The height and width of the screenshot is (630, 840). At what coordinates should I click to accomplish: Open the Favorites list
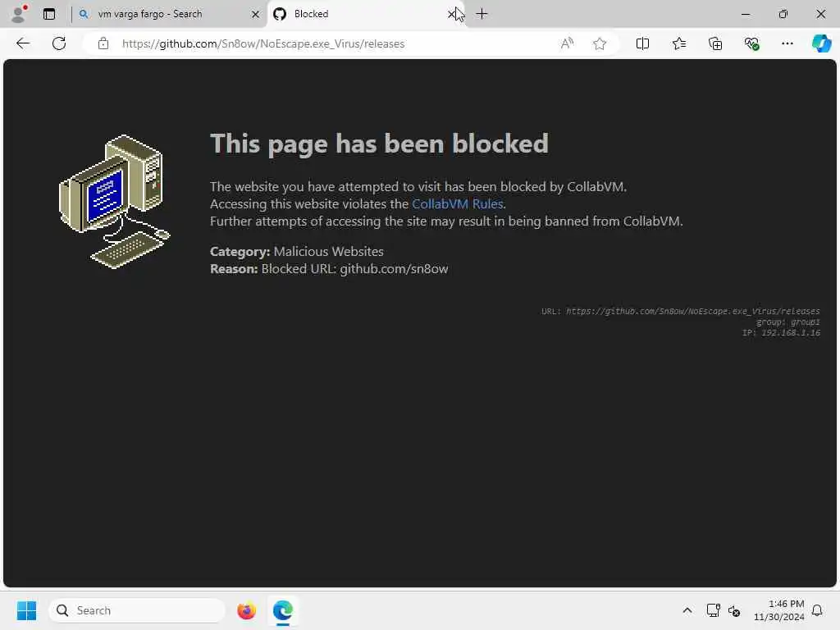678,43
